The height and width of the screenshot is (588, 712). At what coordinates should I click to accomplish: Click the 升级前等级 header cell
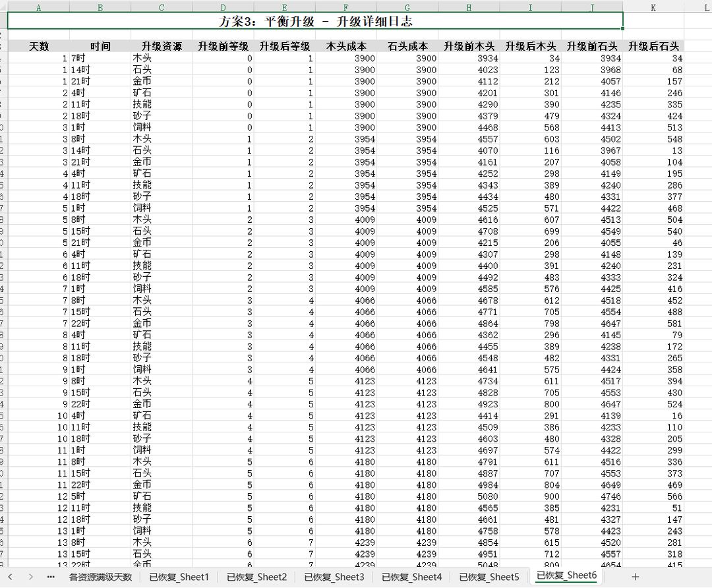point(223,46)
